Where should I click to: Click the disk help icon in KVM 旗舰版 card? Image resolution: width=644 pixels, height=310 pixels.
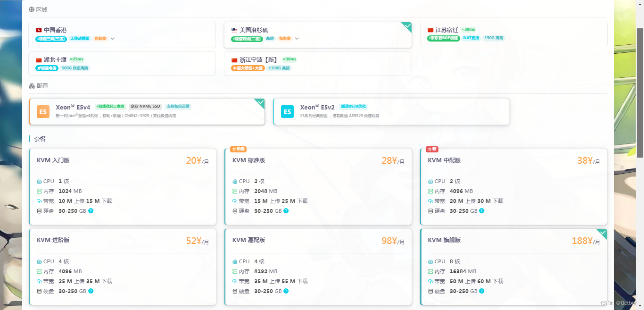(x=482, y=291)
